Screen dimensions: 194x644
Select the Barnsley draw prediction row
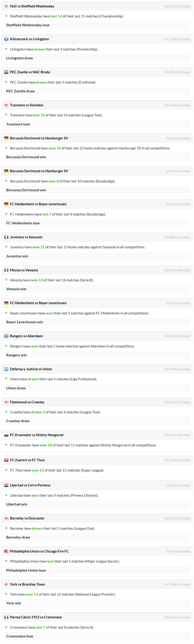pos(97,537)
